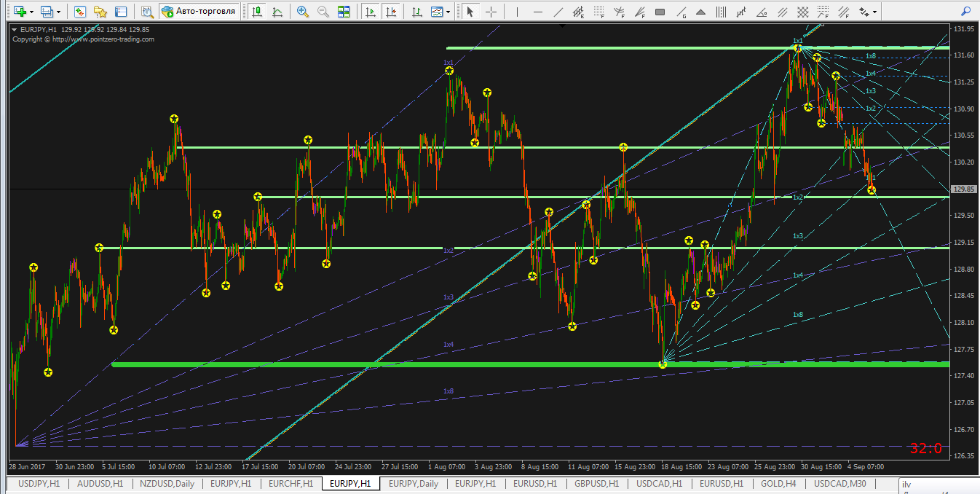The image size is (980, 494).
Task: Show the Terminal window
Action: coord(121,12)
